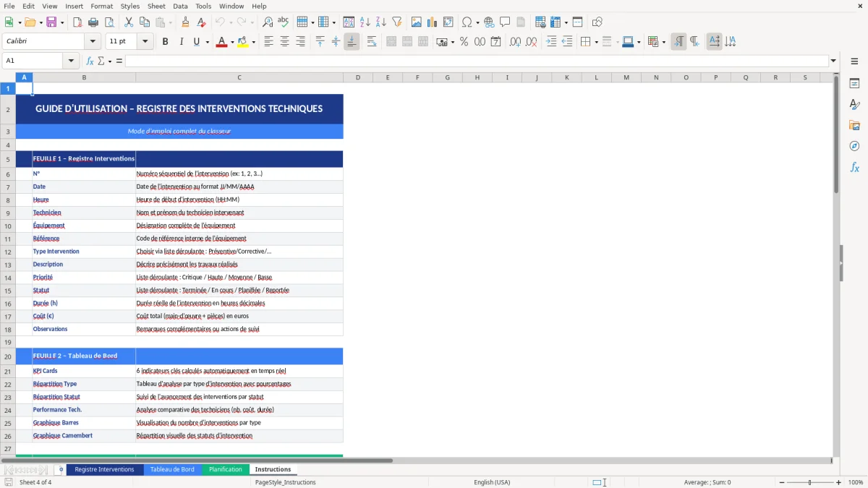Screen dimensions: 868x488
Task: Click Clear Direct Formatting icon
Action: (201, 22)
